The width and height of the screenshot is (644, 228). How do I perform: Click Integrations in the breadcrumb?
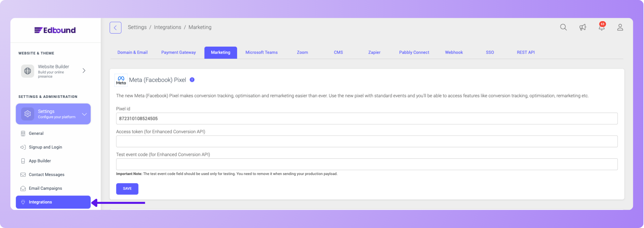(x=167, y=27)
